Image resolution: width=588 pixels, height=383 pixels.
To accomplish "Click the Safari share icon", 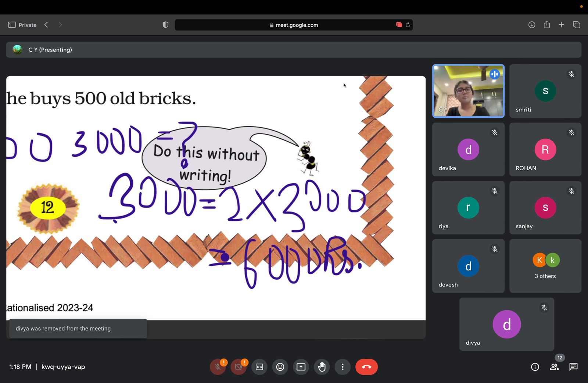I will tap(546, 25).
